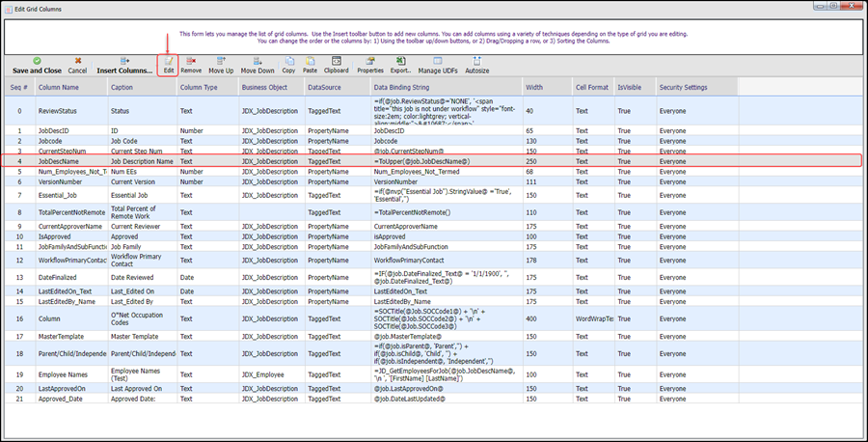Click the Date Reviewed caption cell
868x442 pixels.
(x=143, y=277)
